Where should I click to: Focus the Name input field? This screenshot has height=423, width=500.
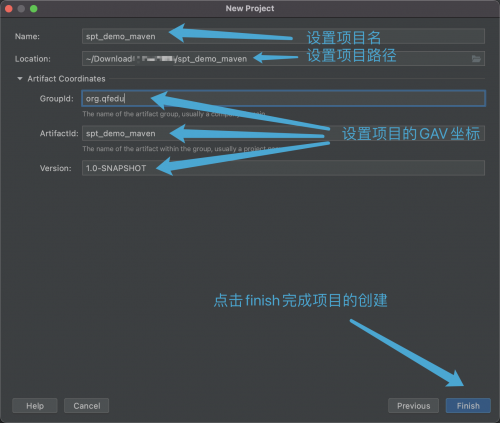283,36
